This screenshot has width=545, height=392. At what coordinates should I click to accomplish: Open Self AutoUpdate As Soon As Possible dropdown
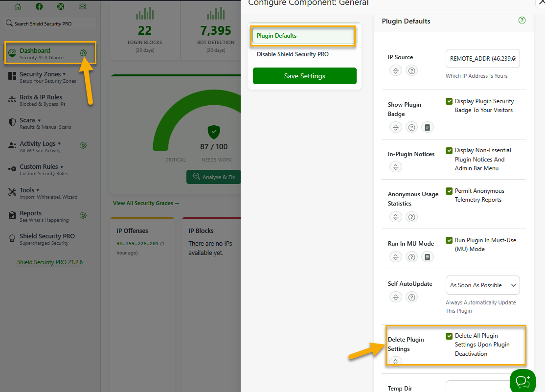point(483,285)
